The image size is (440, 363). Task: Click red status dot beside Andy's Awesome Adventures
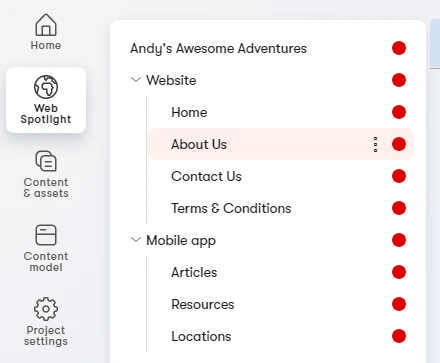click(399, 48)
